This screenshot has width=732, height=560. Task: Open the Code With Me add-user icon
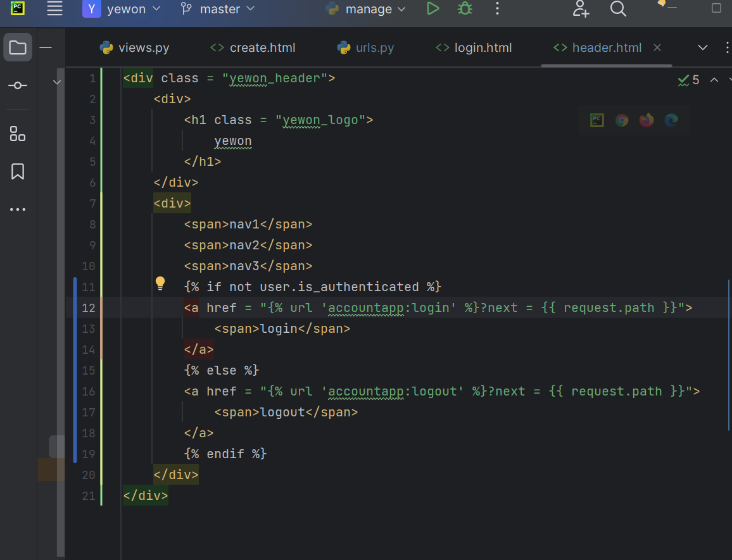tap(581, 9)
